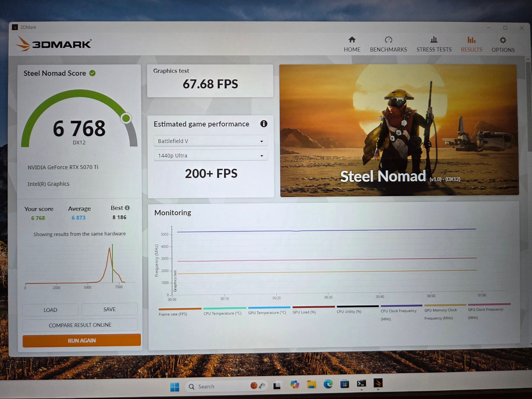532x399 pixels.
Task: Open Microsoft Edge from the taskbar
Action: point(328,384)
